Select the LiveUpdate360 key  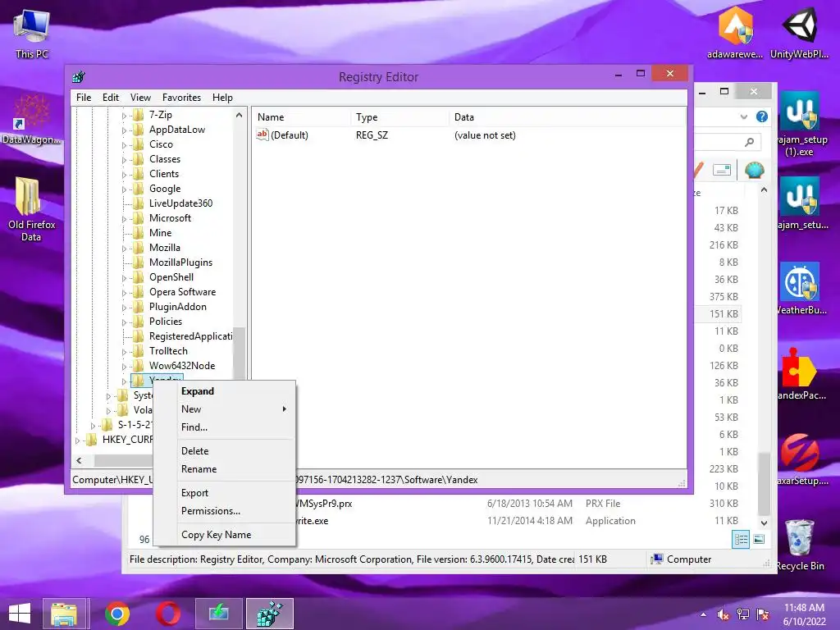click(180, 203)
